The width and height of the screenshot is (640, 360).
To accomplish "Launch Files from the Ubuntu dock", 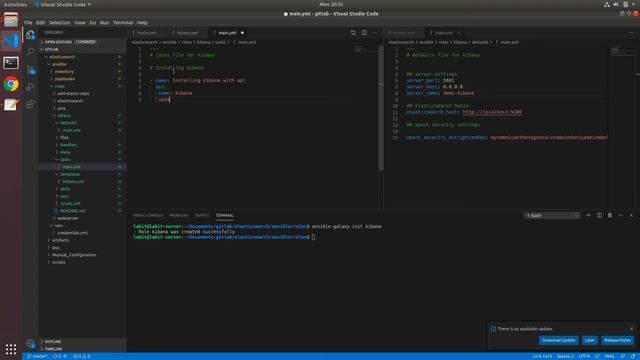I will (11, 20).
